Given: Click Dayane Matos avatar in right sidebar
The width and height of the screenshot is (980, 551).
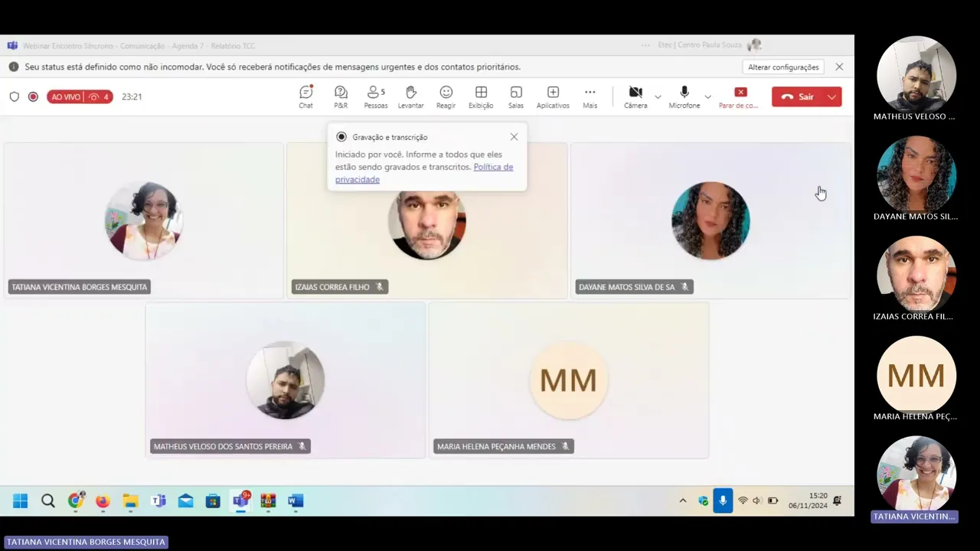Looking at the screenshot, I should pos(916,175).
